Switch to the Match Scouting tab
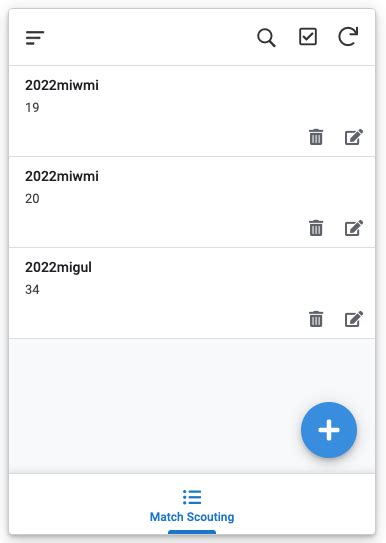 point(192,506)
